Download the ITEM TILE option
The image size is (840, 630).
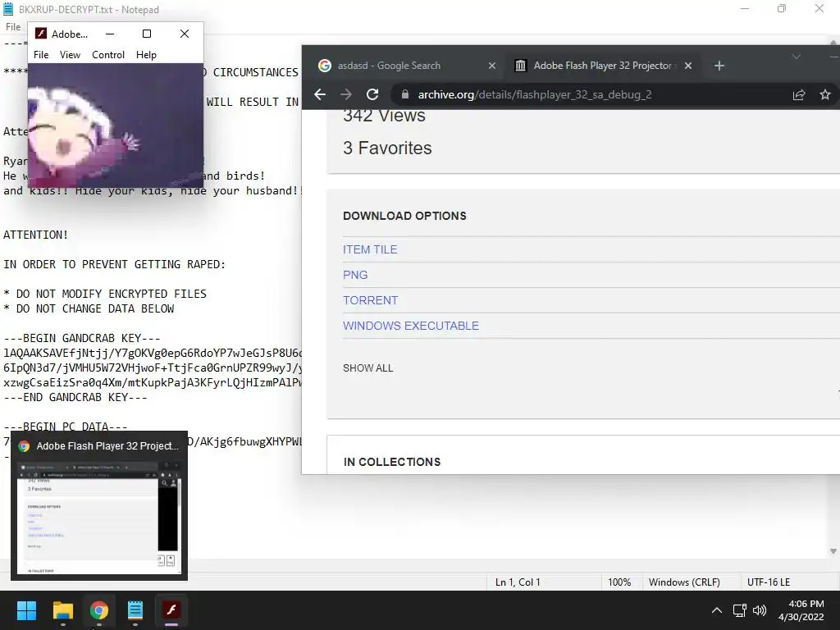370,249
